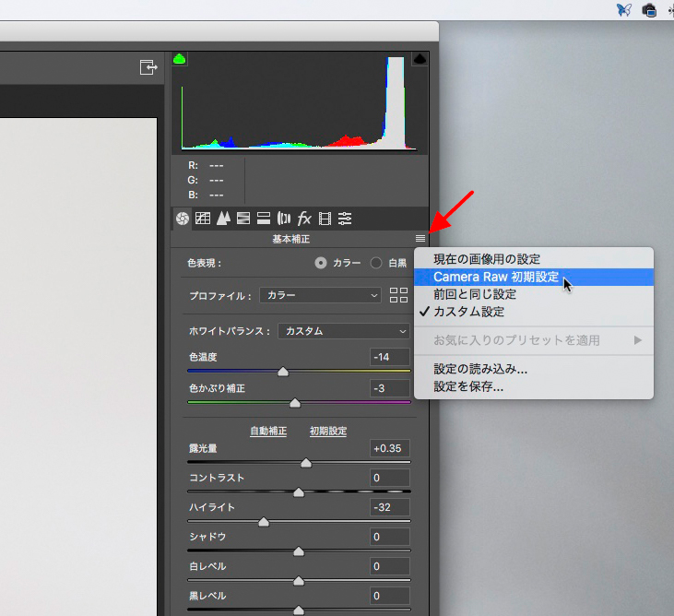Select the Lens Corrections tab icon

click(283, 219)
